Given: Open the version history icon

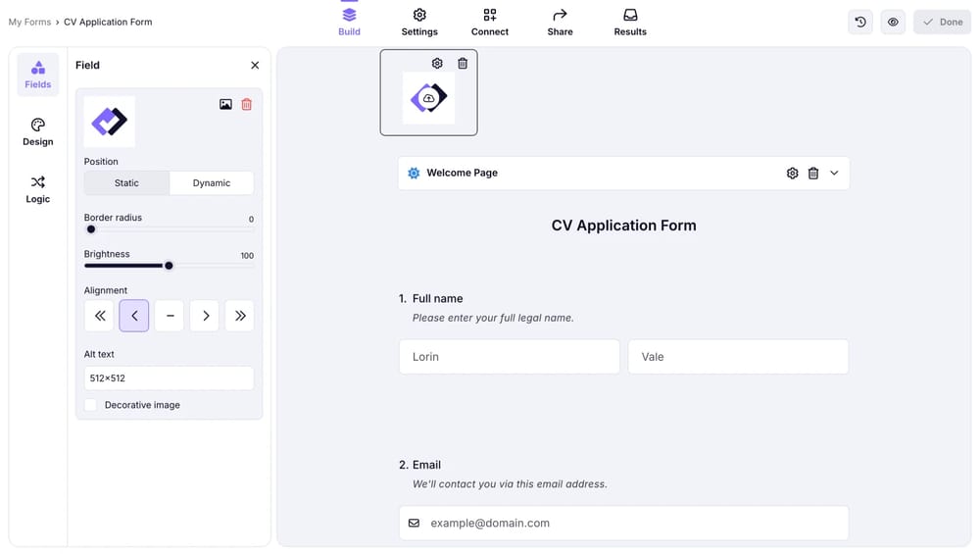Looking at the screenshot, I should pyautogui.click(x=859, y=22).
